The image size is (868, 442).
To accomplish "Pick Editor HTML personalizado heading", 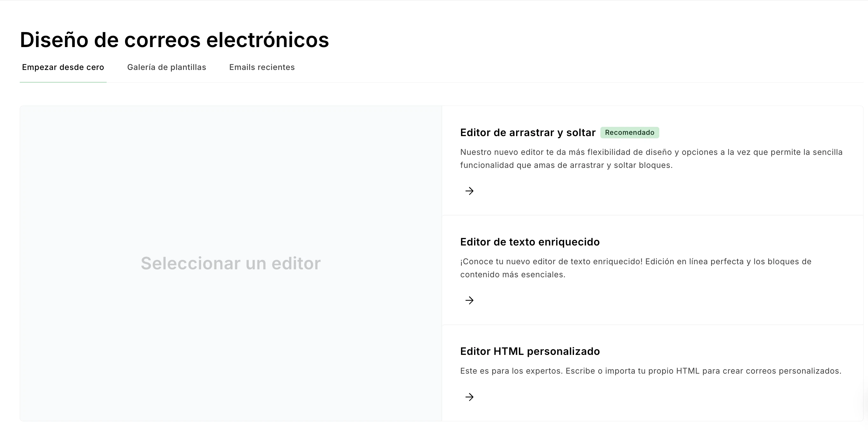I will [x=530, y=351].
